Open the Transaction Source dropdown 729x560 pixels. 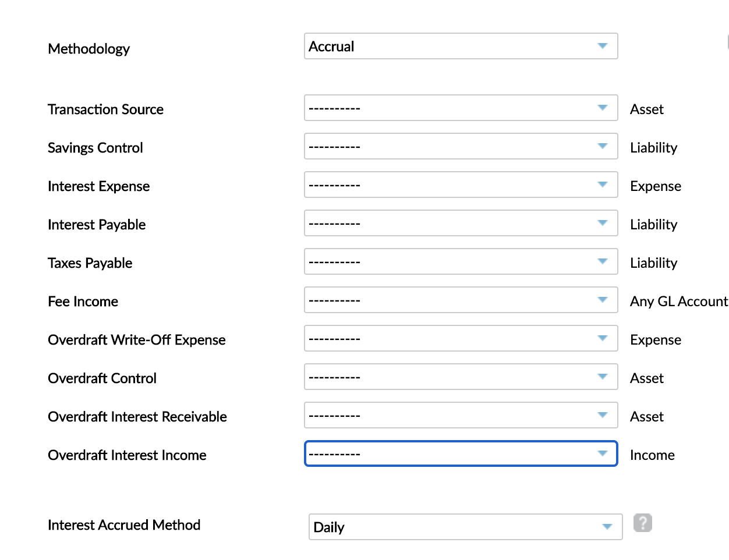click(460, 108)
